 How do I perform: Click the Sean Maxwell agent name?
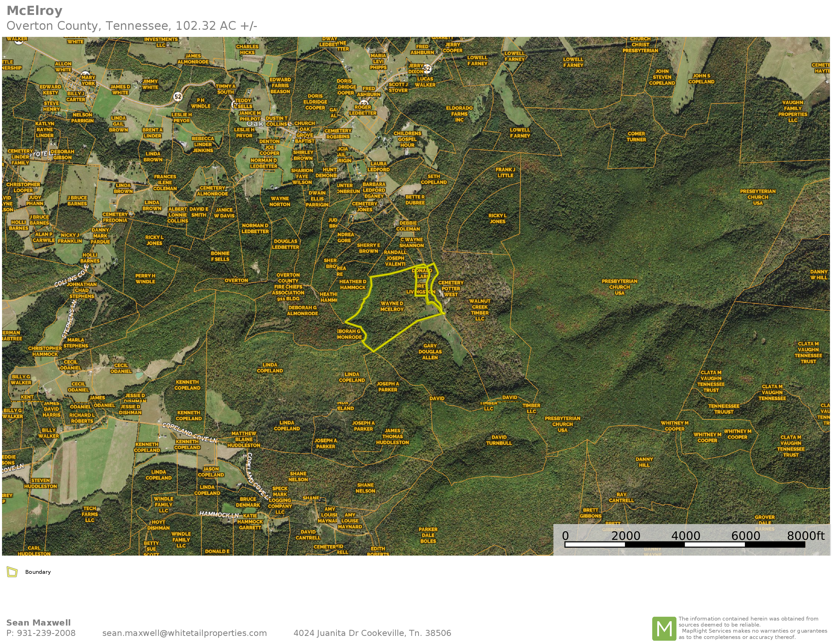tap(39, 623)
